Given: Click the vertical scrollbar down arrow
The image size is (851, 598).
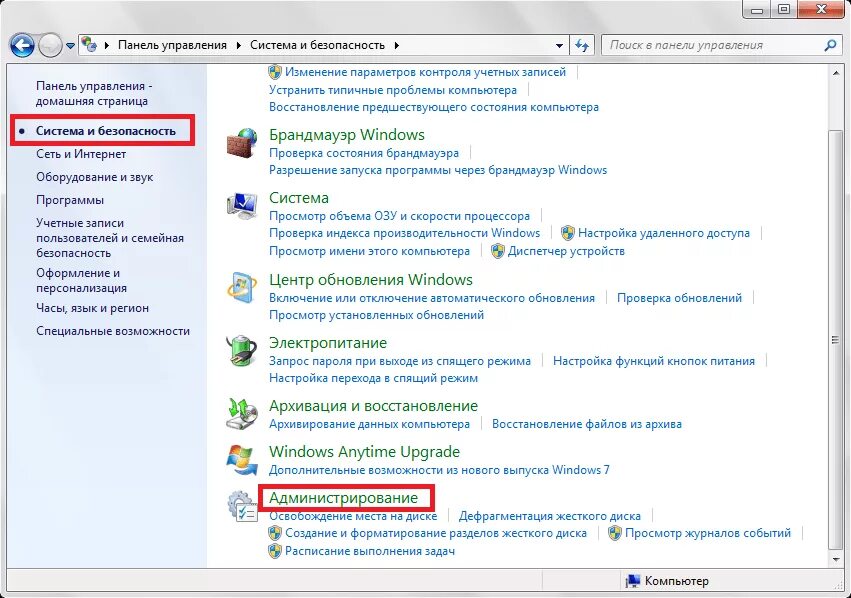Looking at the screenshot, I should 836,559.
